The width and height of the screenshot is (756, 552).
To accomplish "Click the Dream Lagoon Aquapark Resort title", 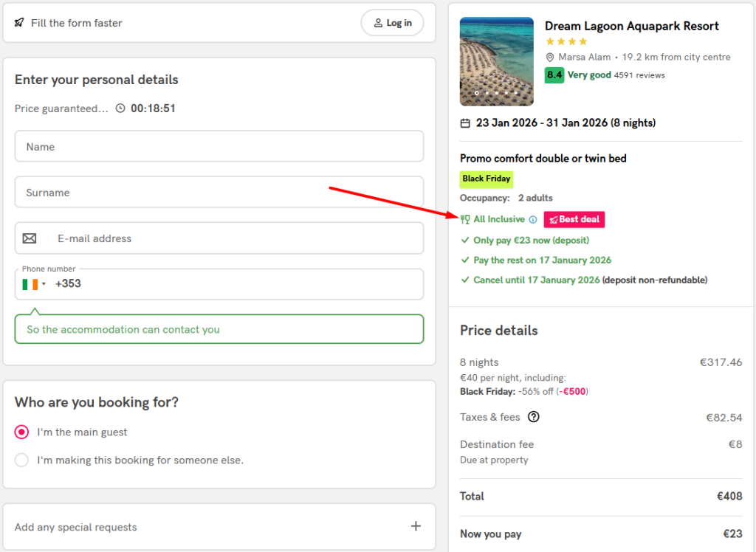I will click(632, 26).
